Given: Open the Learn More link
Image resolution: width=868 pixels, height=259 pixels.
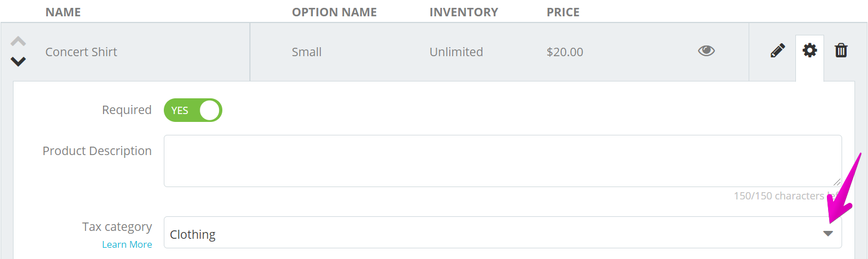Looking at the screenshot, I should tap(127, 244).
